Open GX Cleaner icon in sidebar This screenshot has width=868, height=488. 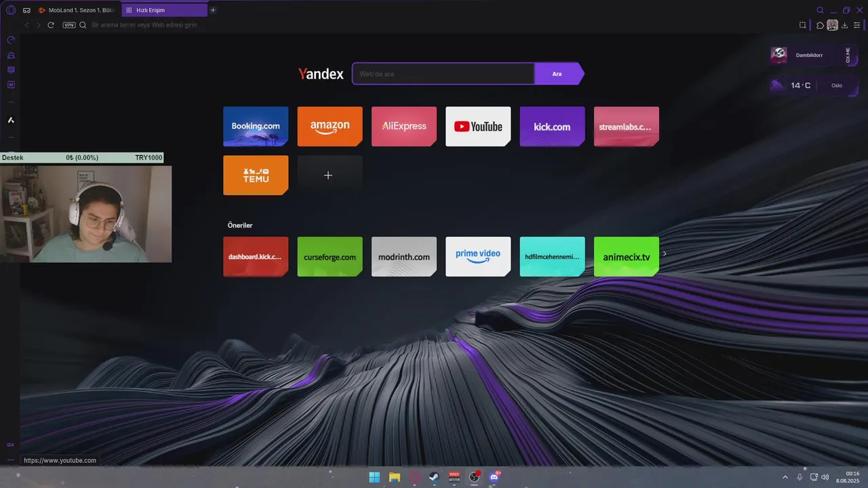tap(11, 55)
